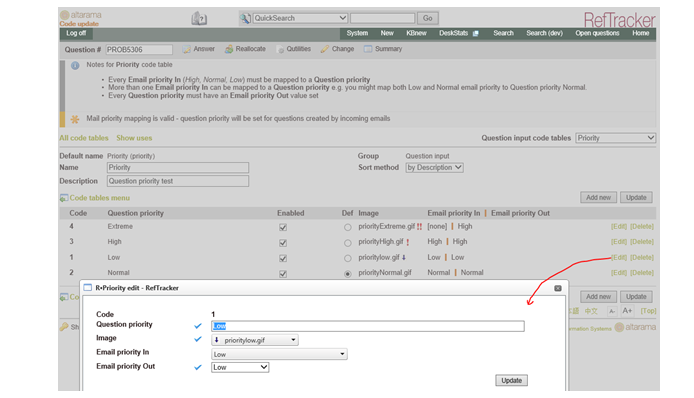Open the DeskStats menu
This screenshot has height=398, width=694.
coord(453,33)
